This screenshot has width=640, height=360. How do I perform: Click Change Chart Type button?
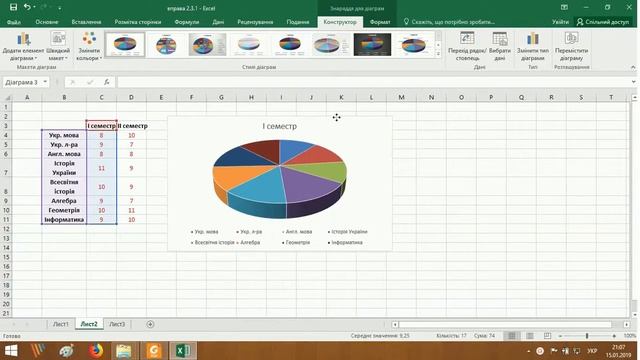pyautogui.click(x=533, y=47)
